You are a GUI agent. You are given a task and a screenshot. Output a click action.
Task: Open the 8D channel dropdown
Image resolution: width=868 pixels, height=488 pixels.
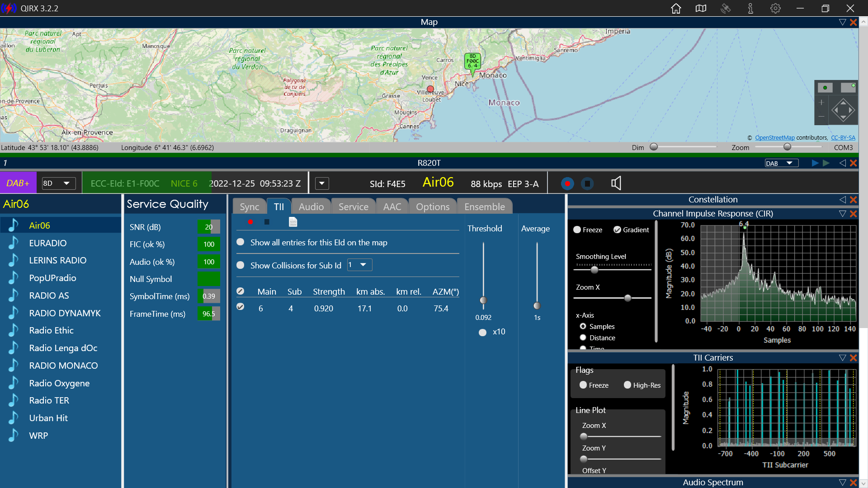tap(59, 183)
